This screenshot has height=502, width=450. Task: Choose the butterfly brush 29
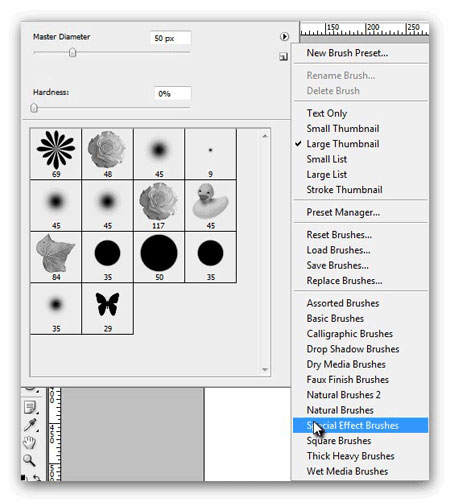click(107, 309)
